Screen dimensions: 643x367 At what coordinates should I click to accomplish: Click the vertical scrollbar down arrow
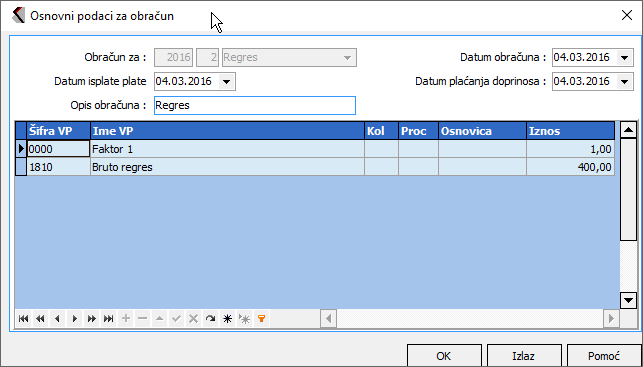(x=628, y=300)
